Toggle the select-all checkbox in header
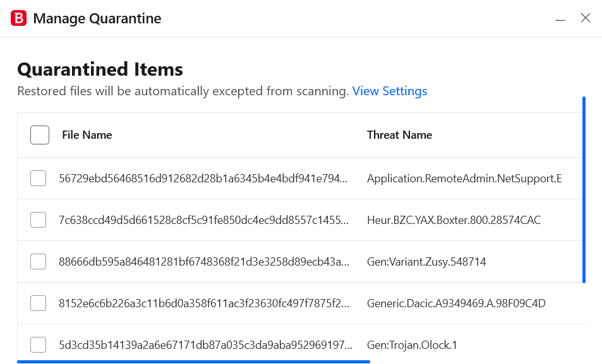Screen dimensions: 602x364 coord(40,135)
